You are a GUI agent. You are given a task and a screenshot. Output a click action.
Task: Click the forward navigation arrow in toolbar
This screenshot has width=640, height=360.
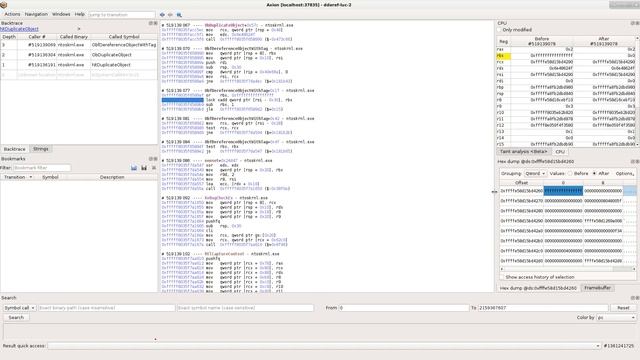[170, 15]
